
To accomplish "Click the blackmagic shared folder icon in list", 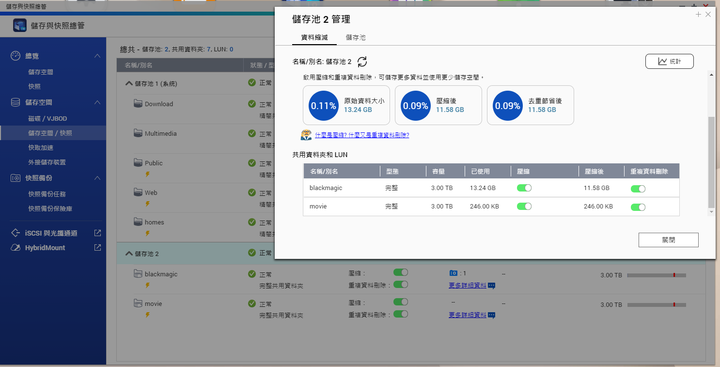I will pyautogui.click(x=138, y=273).
